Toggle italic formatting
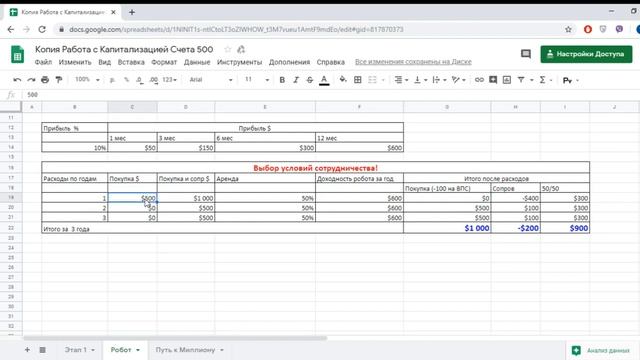The width and height of the screenshot is (640, 360). pos(296,80)
